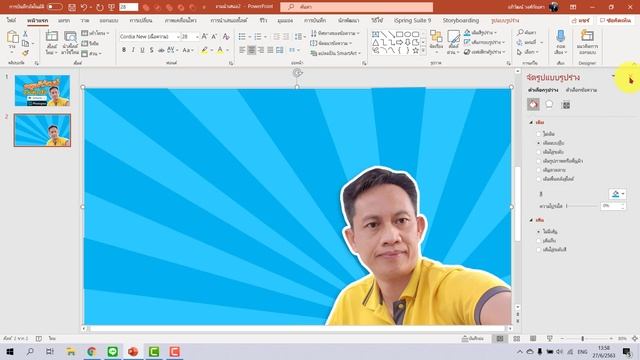This screenshot has width=640, height=360.
Task: Increase font size with the larger A
Action: coord(204,37)
